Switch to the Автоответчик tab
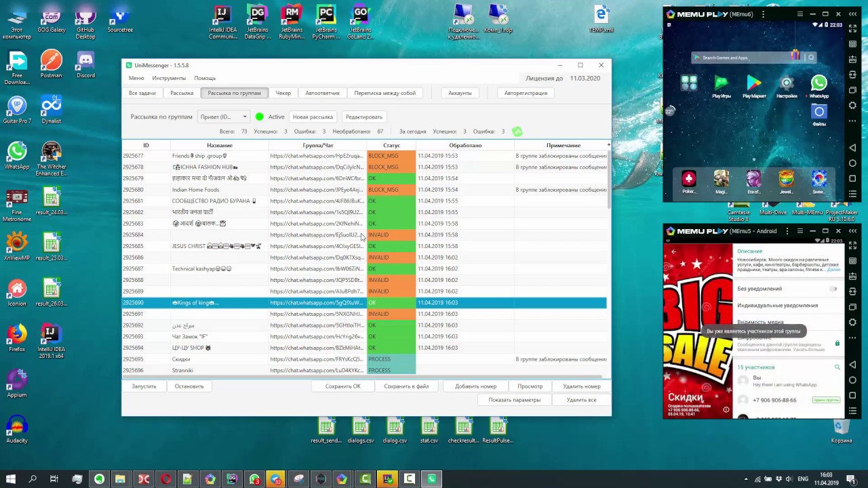The image size is (868, 488). (x=322, y=93)
